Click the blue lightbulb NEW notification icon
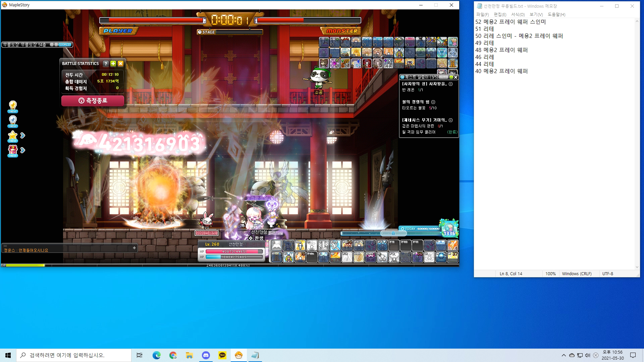This screenshot has height=362, width=644. pyautogui.click(x=13, y=121)
